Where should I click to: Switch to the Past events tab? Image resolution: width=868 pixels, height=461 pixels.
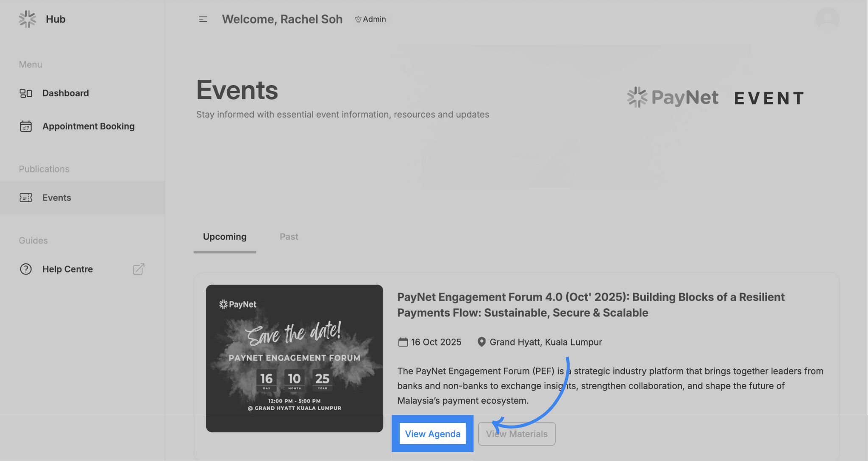pyautogui.click(x=289, y=237)
